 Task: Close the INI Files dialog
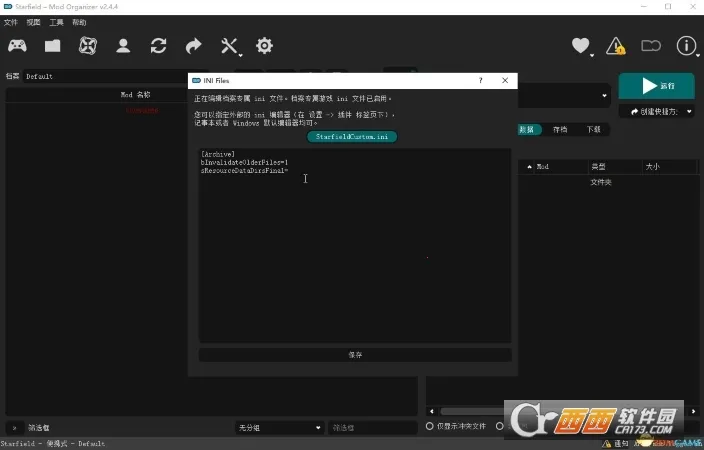tap(505, 80)
